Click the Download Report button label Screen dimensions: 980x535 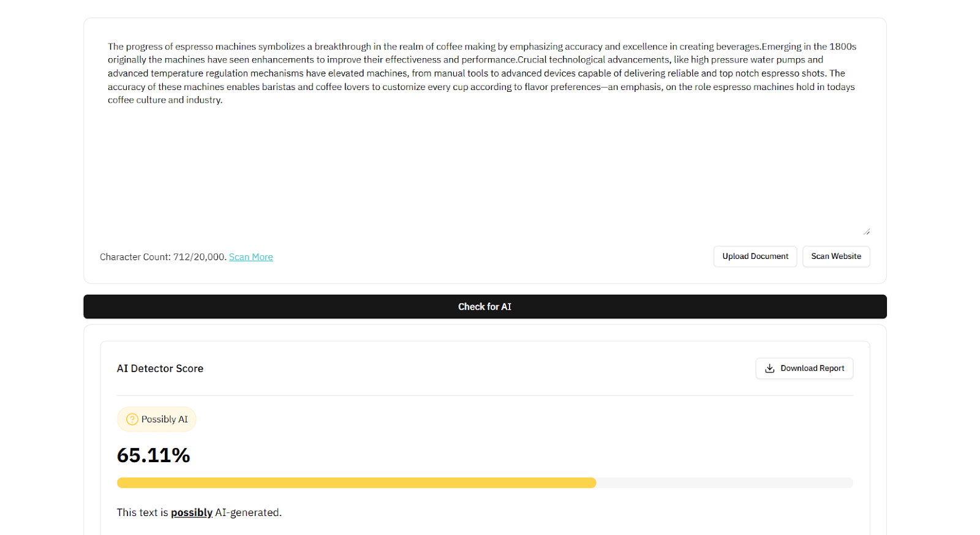812,369
